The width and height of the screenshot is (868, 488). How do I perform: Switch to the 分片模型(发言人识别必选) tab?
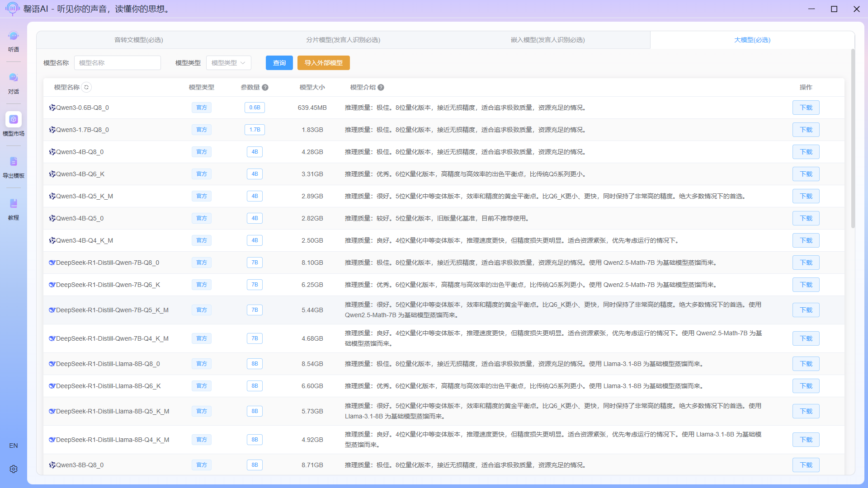[x=343, y=40]
